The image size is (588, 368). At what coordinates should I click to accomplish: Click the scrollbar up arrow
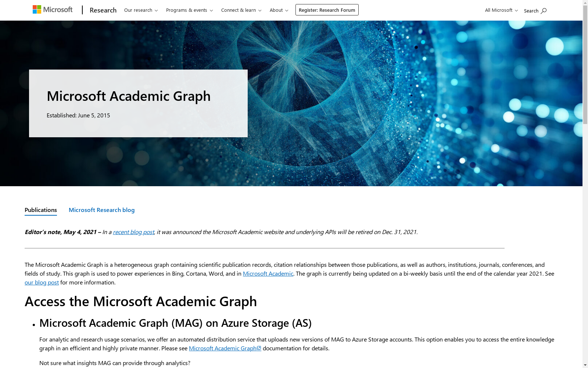pos(585,3)
